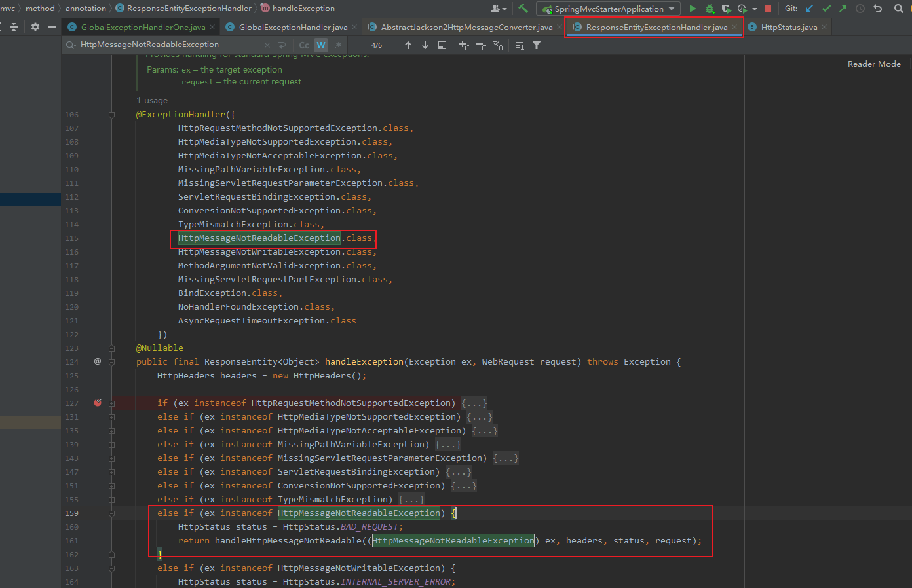Click the breakpoint on line 127
Viewport: 912px width, 588px height.
[x=98, y=403]
